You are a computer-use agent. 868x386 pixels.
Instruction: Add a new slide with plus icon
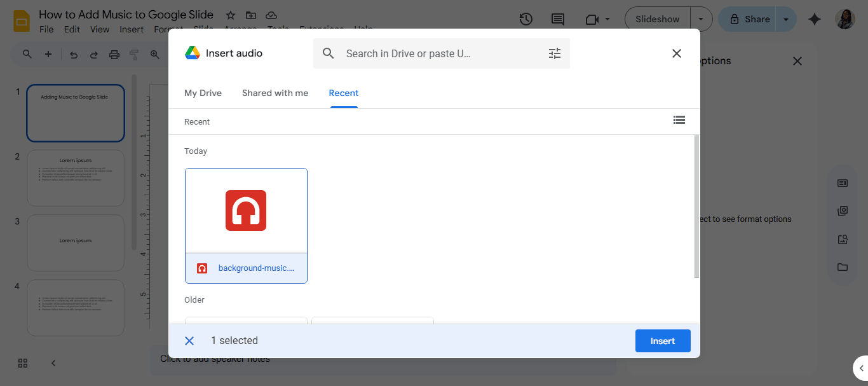(x=48, y=54)
